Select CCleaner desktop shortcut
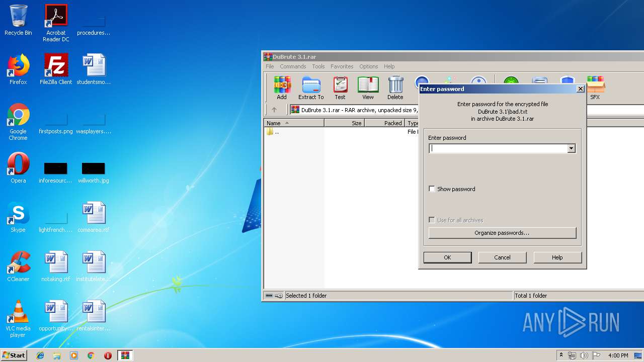644x362 pixels. point(18,266)
